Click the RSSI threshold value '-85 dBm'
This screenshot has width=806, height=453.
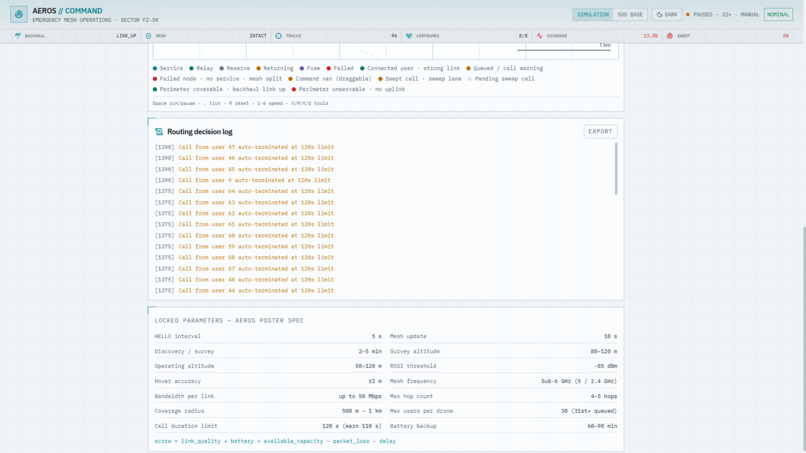(x=606, y=366)
